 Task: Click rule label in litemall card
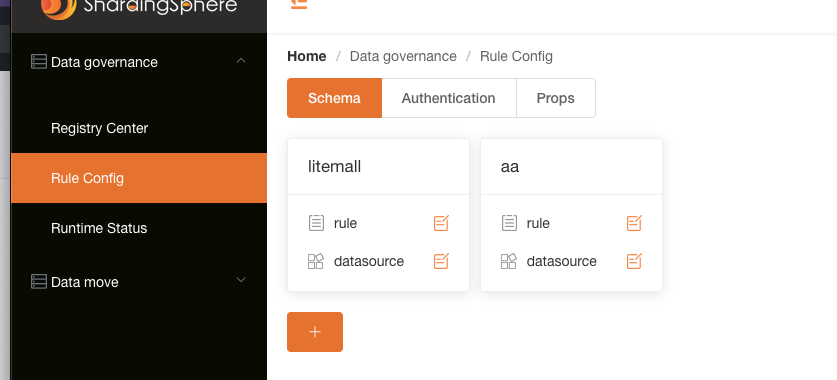[345, 223]
